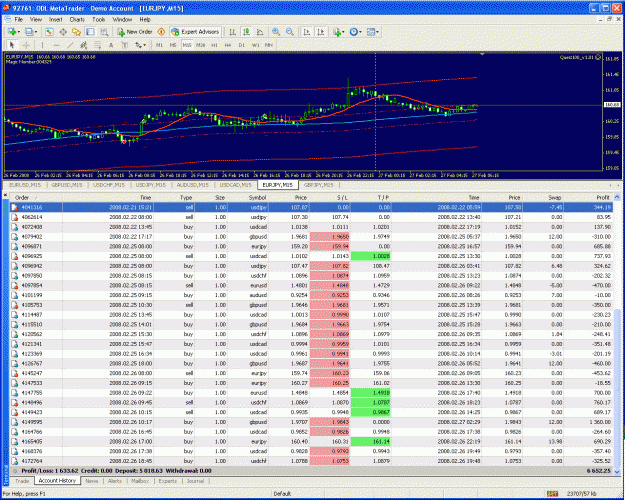This screenshot has width=625, height=500.
Task: Click history scrollbar down arrow
Action: tap(617, 472)
